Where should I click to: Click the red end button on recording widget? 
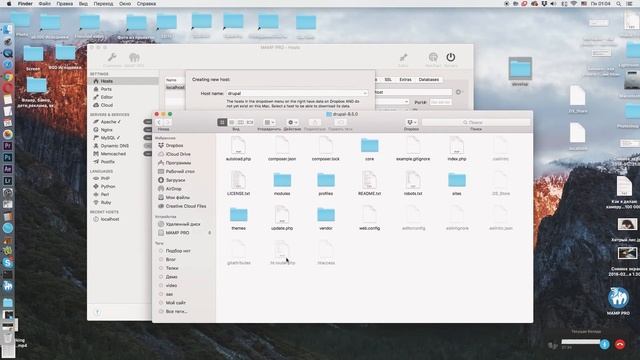tap(620, 344)
